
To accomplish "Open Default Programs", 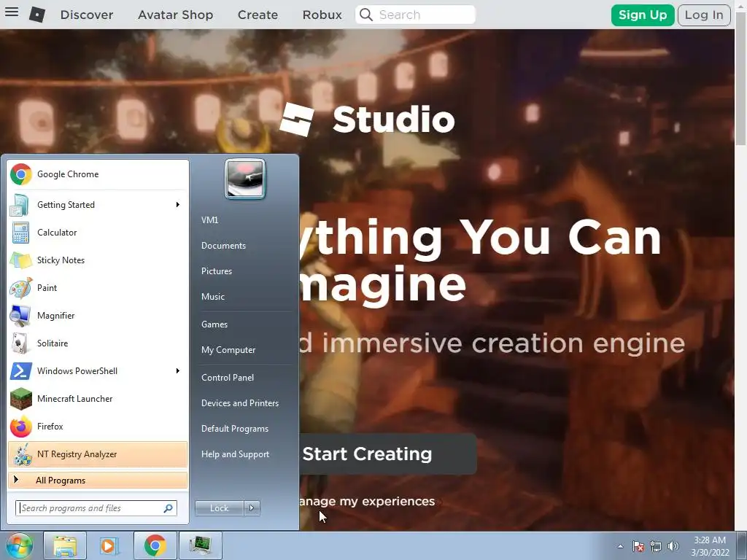I will coord(234,429).
